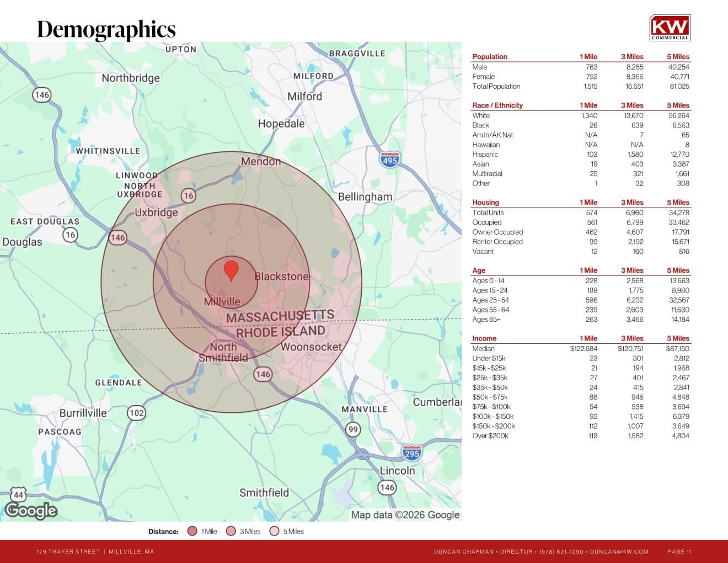
Task: Click the 5 Miles legend color circle
Action: click(274, 531)
